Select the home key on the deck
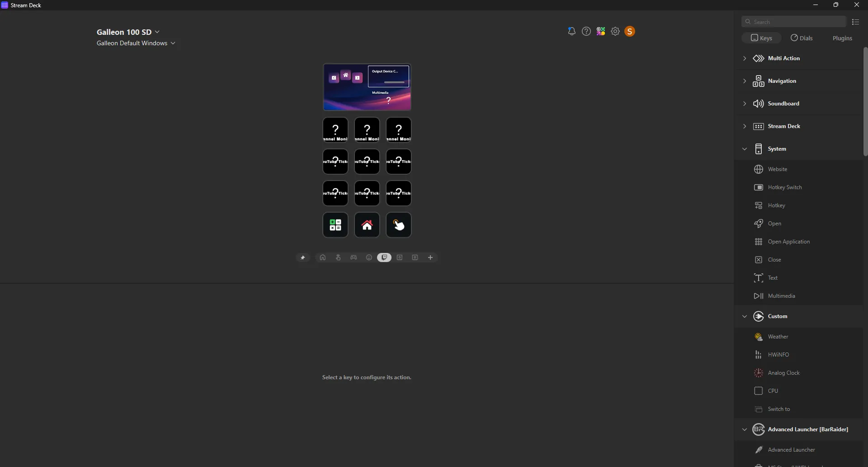868x467 pixels. (367, 225)
